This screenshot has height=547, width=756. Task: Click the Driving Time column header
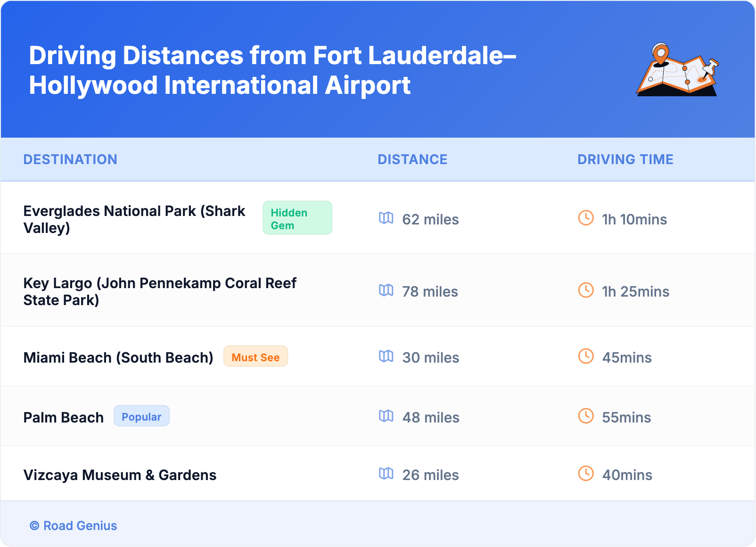point(625,159)
